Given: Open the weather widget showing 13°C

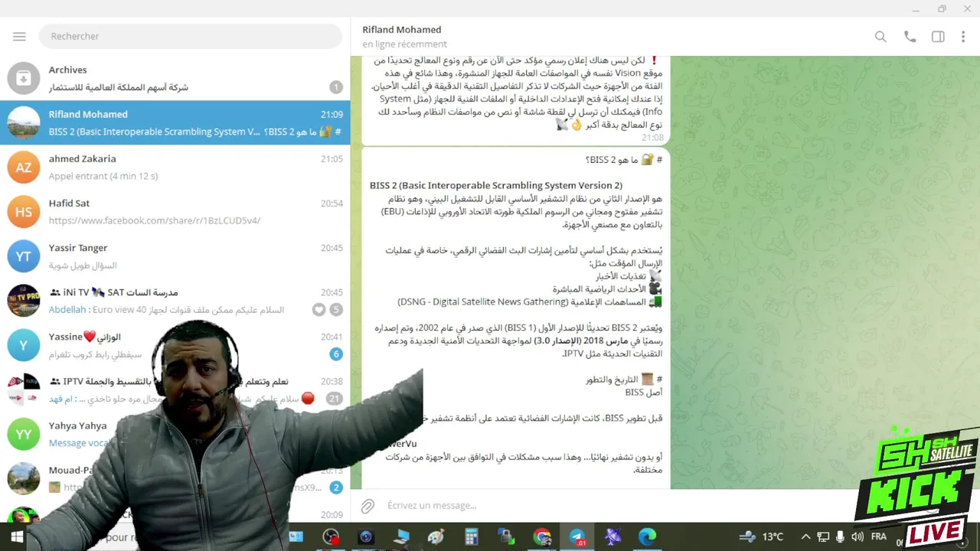Looking at the screenshot, I should [761, 536].
